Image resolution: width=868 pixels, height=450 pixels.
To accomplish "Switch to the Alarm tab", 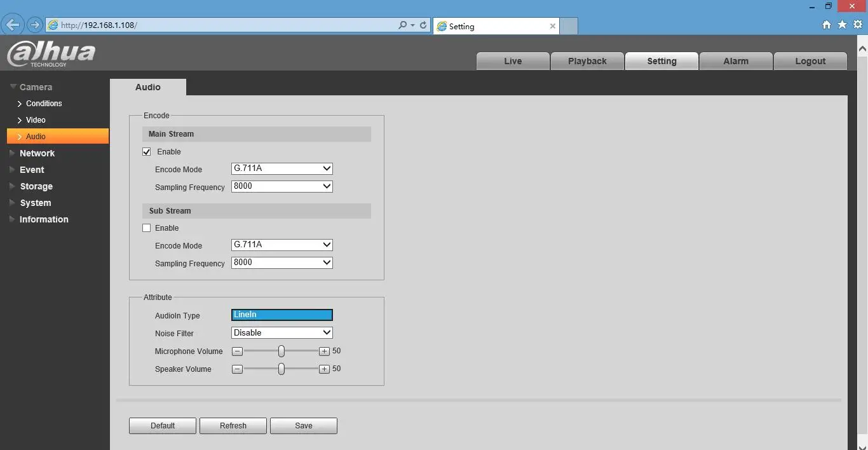I will click(736, 61).
